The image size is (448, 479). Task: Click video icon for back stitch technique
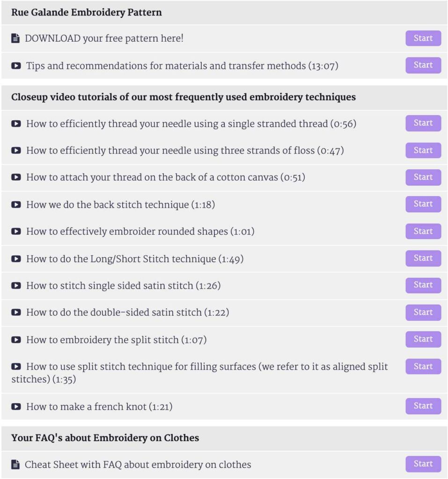click(16, 204)
